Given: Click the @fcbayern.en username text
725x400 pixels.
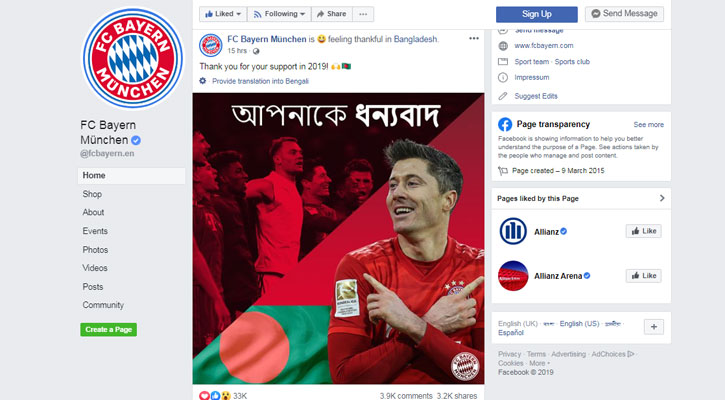Looking at the screenshot, I should 107,154.
